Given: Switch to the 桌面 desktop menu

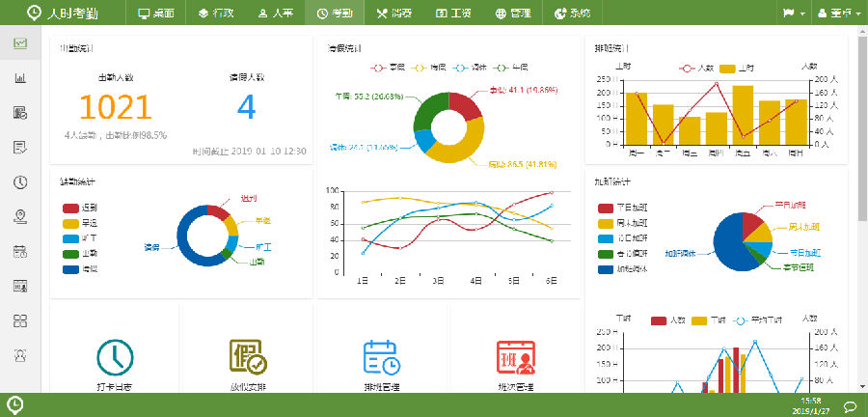Looking at the screenshot, I should click(x=156, y=14).
